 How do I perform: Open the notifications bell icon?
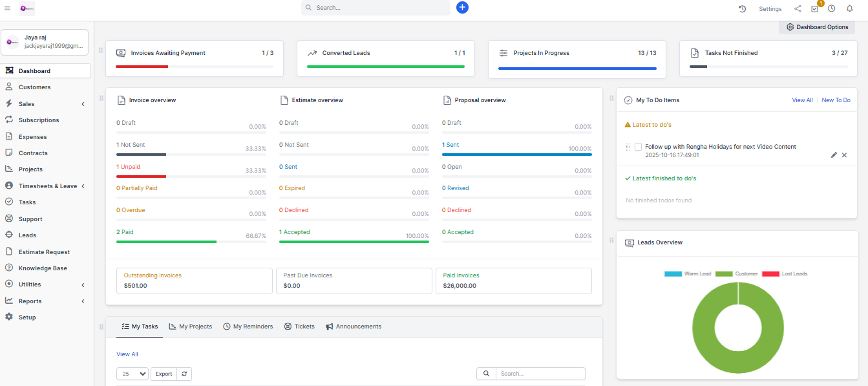[x=849, y=8]
